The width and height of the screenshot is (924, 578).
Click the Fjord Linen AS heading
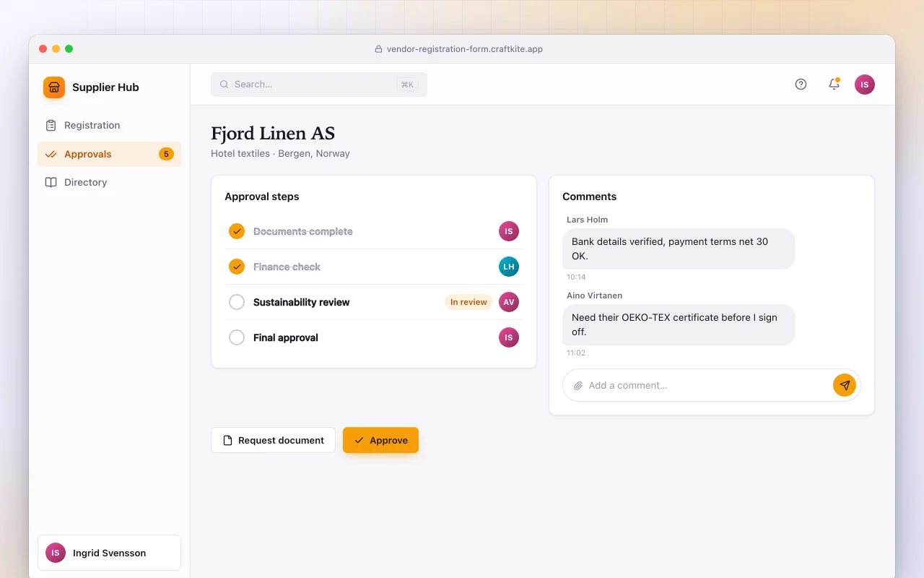click(273, 134)
